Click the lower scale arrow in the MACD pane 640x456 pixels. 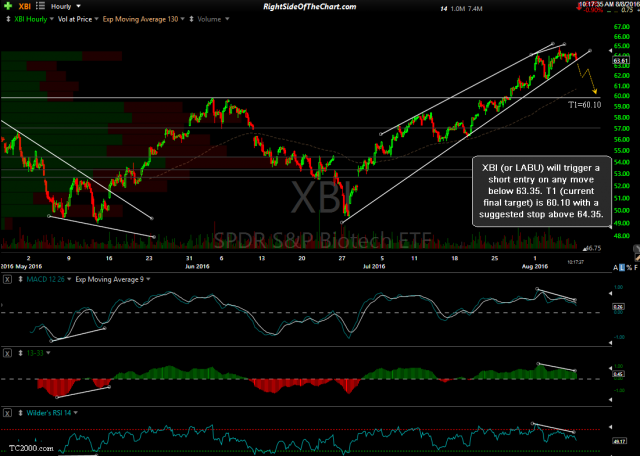611,343
